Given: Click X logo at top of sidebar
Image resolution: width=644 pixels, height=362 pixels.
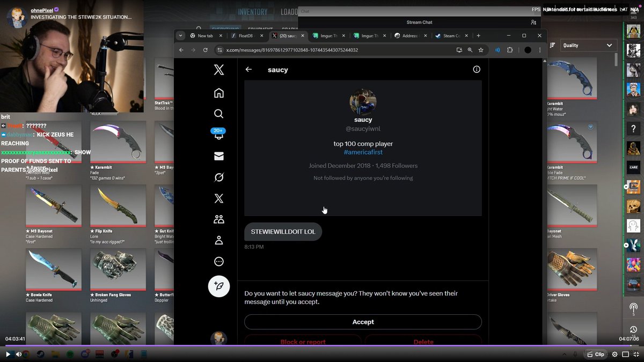Looking at the screenshot, I should (x=218, y=69).
